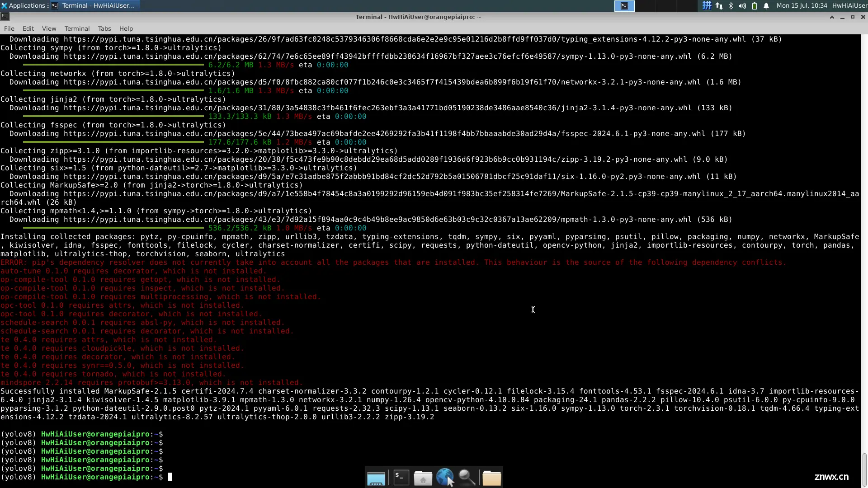Minimize the terminal window
The image size is (868, 488).
click(x=842, y=17)
